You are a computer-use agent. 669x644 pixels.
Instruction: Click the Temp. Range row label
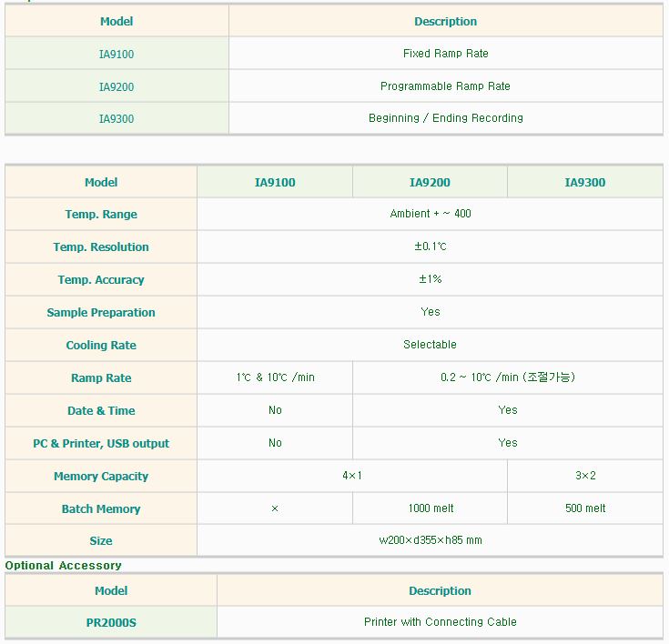[x=101, y=215]
